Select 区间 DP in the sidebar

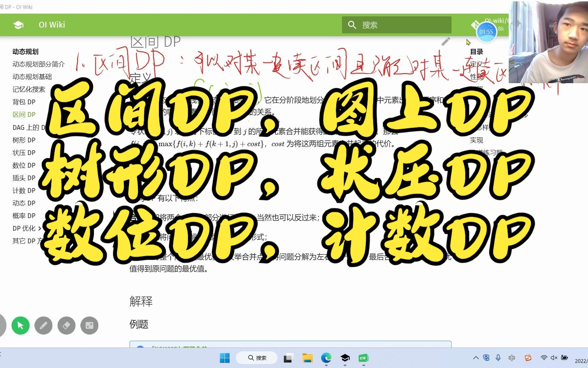(x=24, y=114)
